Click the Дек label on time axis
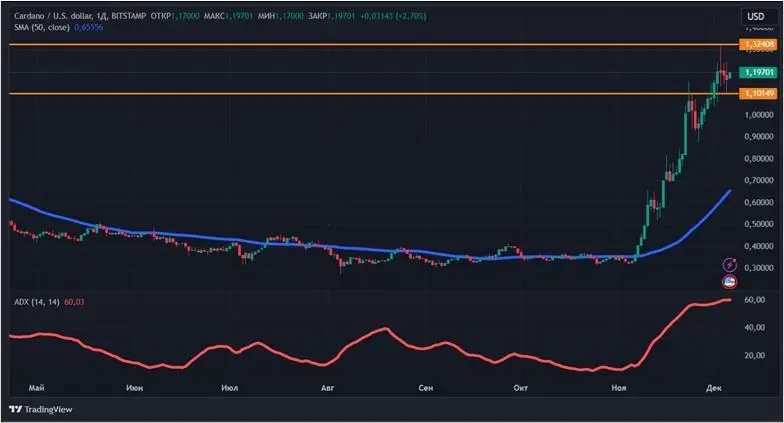 (712, 386)
